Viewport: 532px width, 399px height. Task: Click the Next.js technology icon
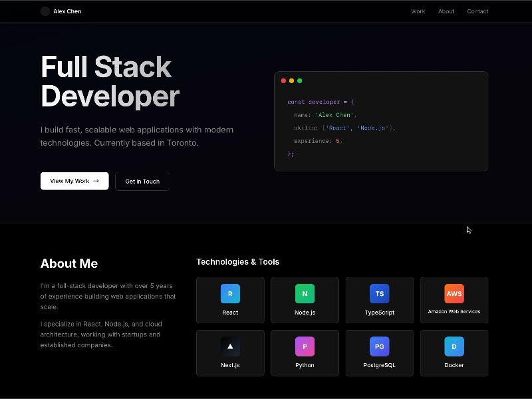[229, 346]
